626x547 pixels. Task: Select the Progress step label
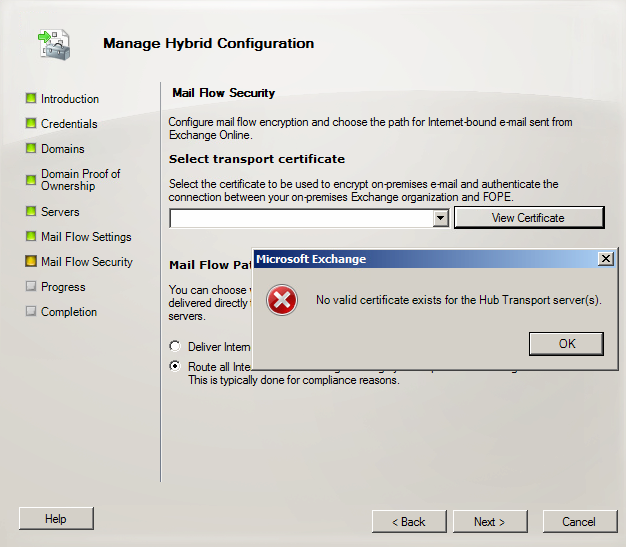(x=63, y=287)
